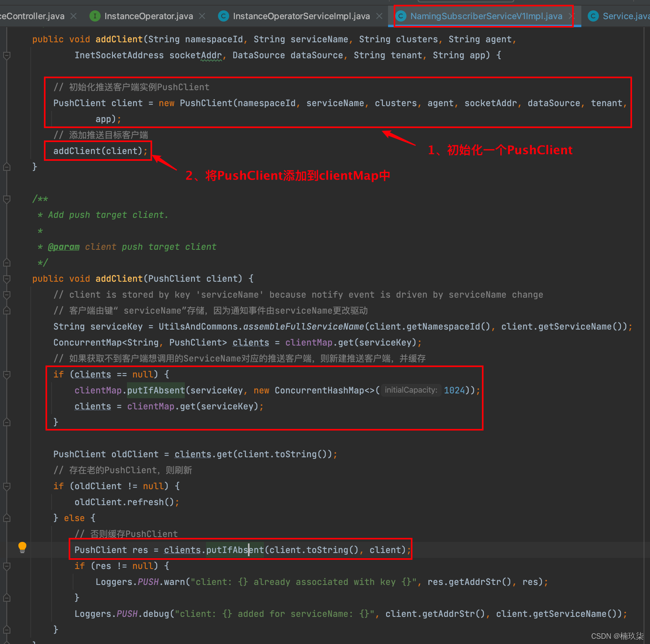The height and width of the screenshot is (644, 650).
Task: Click the comment '存在老的PushClient, 则刷新'
Action: 123,470
